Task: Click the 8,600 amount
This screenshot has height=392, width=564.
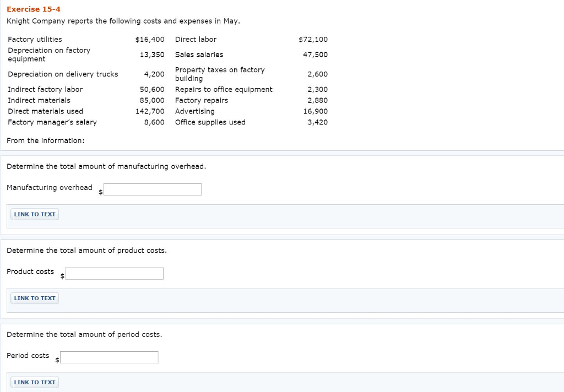Action: 154,122
